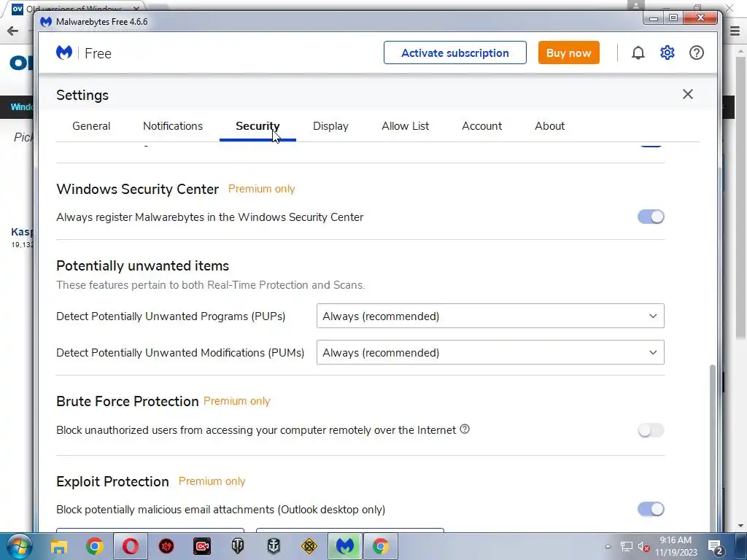The image size is (747, 560).
Task: Click the muted volume tray icon
Action: click(x=643, y=547)
